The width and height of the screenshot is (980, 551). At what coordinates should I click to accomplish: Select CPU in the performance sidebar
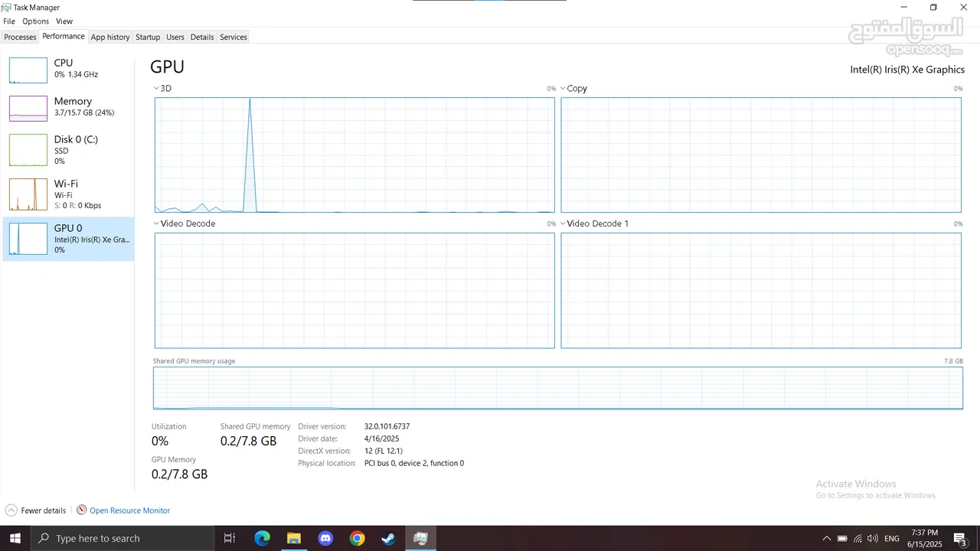click(68, 69)
